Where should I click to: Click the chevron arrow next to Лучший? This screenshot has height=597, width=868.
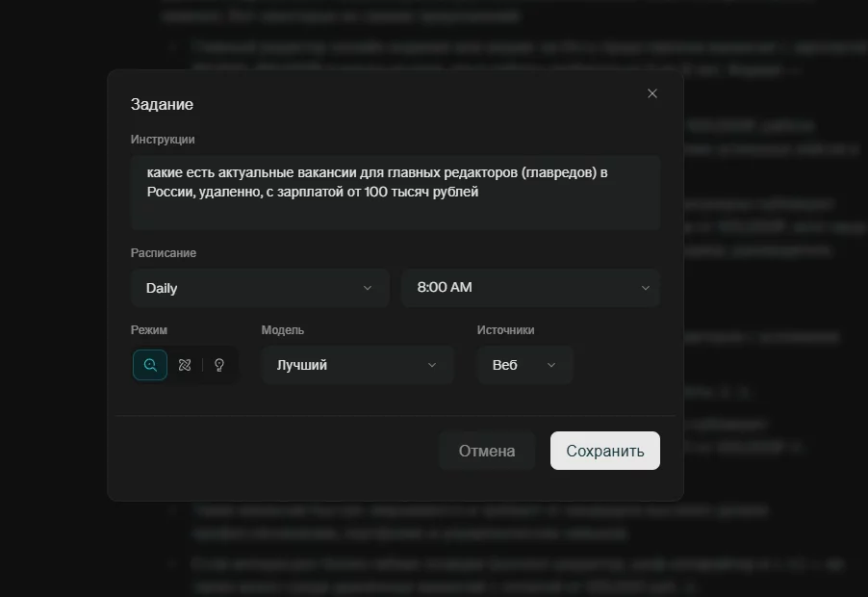(432, 365)
